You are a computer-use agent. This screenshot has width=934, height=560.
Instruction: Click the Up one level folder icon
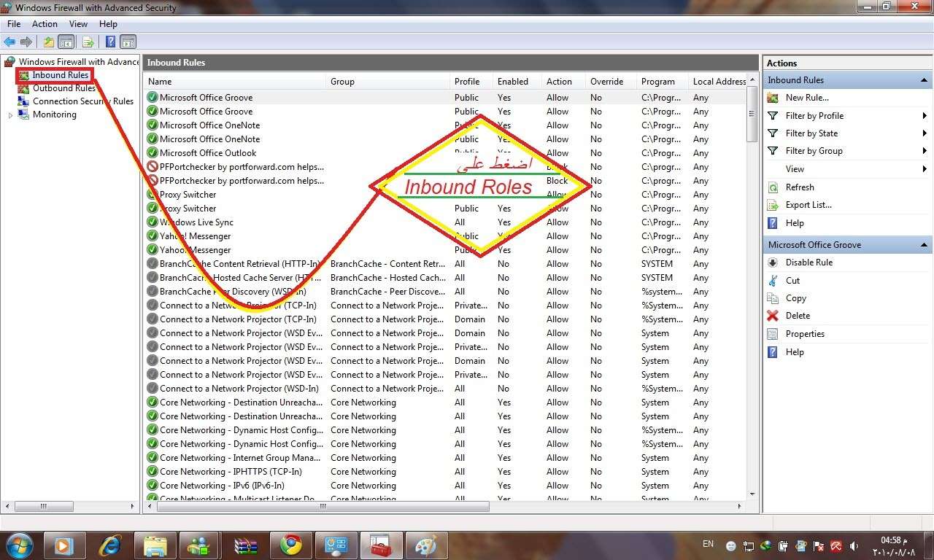[x=49, y=42]
